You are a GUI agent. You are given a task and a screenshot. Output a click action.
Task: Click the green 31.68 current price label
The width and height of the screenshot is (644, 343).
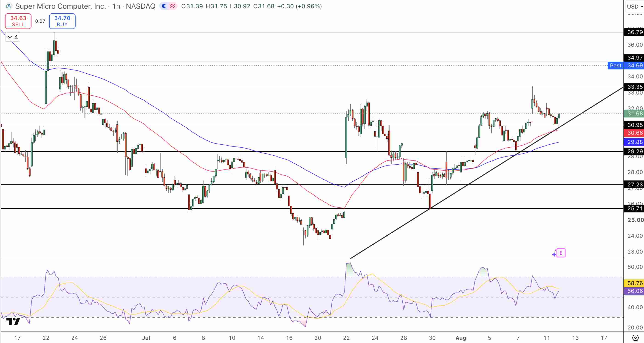tap(634, 114)
